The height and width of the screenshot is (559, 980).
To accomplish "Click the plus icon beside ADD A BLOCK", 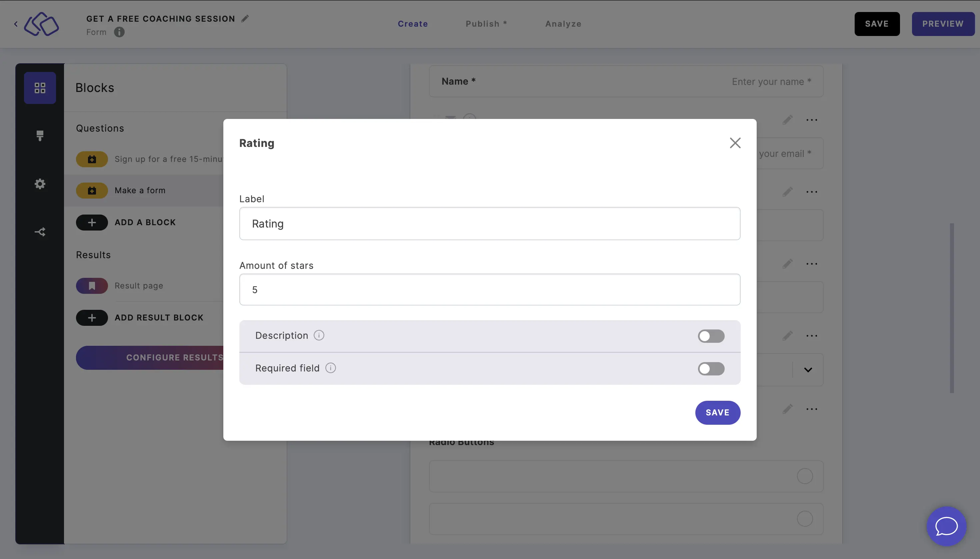I will (92, 222).
